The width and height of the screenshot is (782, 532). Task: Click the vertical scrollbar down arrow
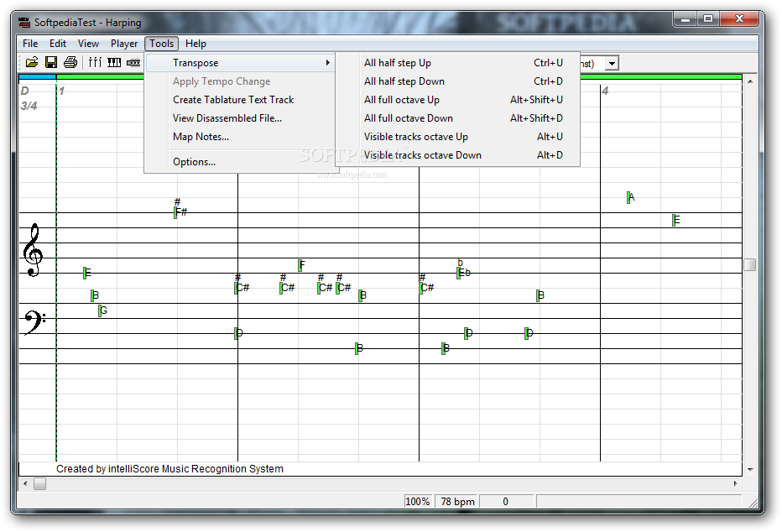coord(749,470)
